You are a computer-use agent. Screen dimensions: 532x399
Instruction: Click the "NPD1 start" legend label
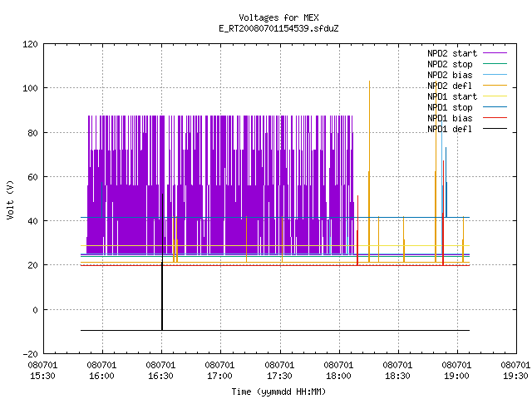point(452,96)
